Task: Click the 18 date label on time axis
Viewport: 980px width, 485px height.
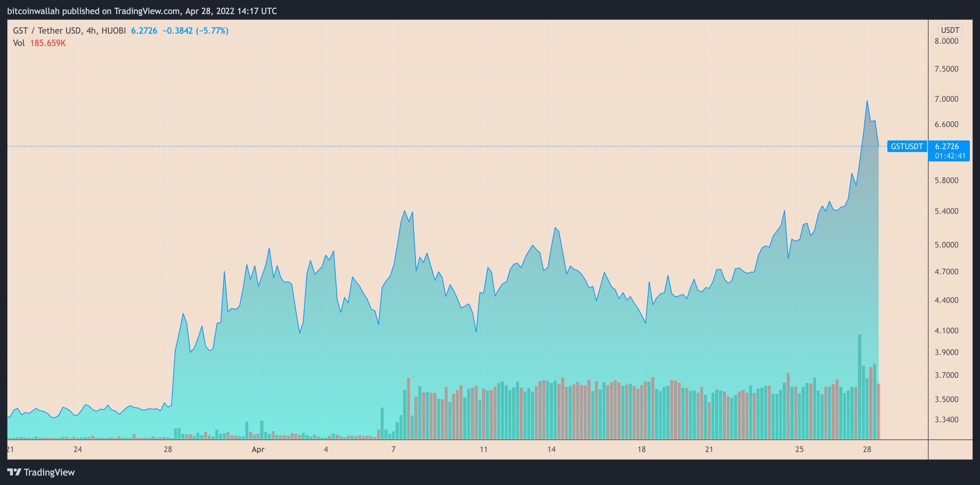Action: pos(641,449)
